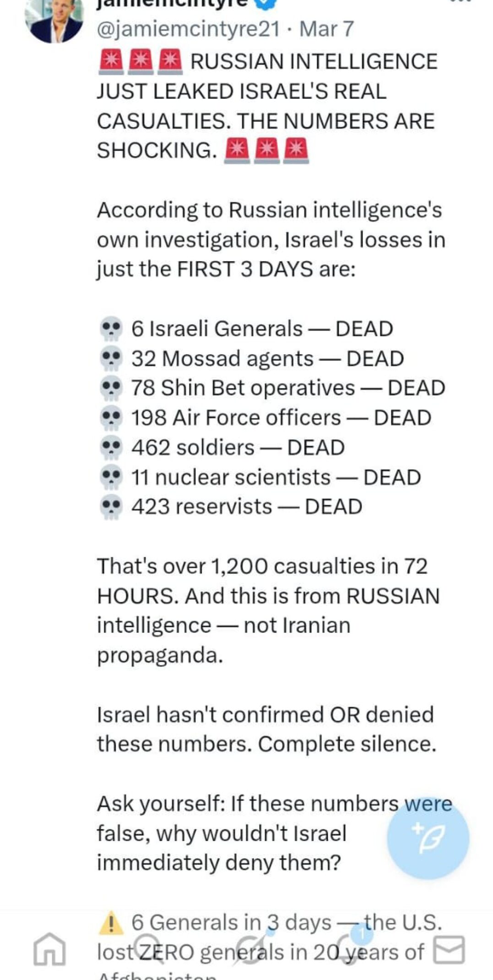Tap the 'RUSSIAN INTELLIGENCE' headline text

pos(314,62)
